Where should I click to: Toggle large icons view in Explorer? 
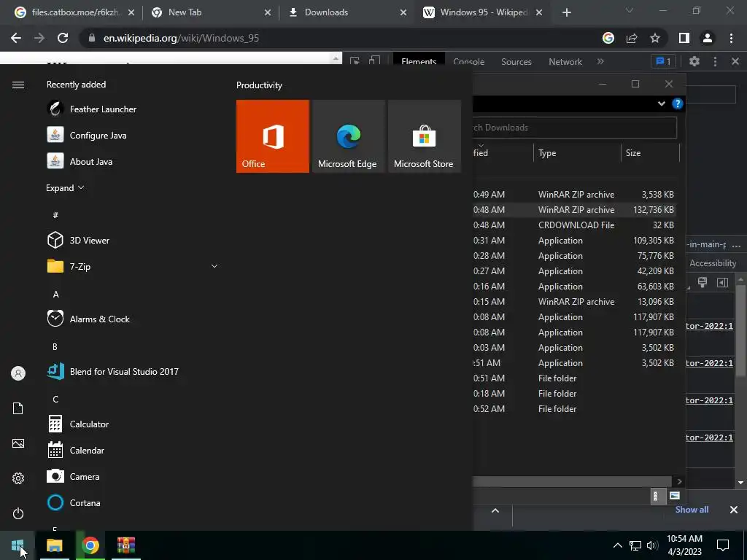click(675, 496)
